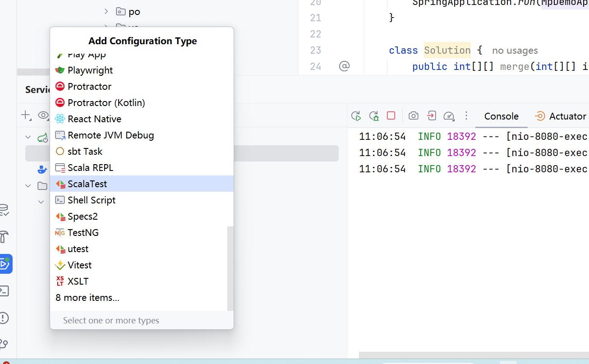The height and width of the screenshot is (364, 589).
Task: Stop the running service
Action: (x=391, y=116)
